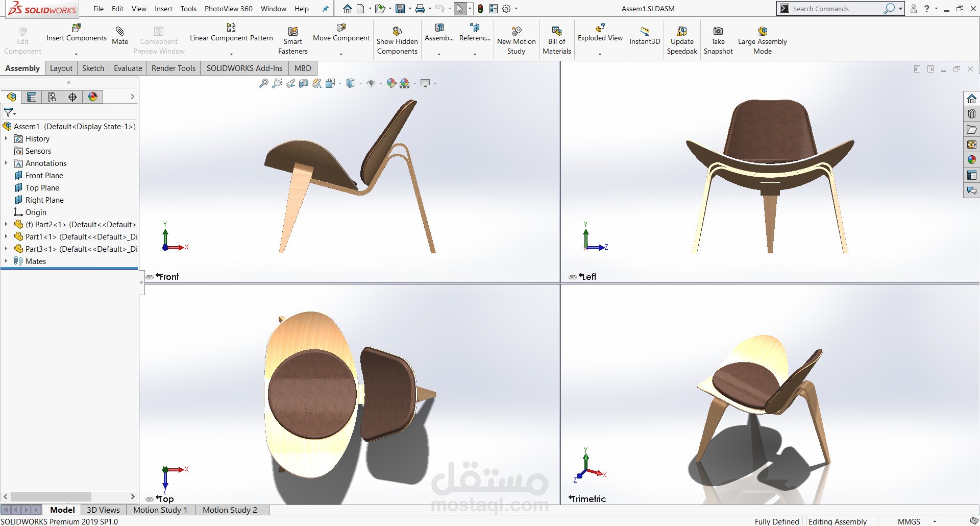Open the Apply Scene icon
Viewport: 980px width, 526px height.
tap(405, 83)
